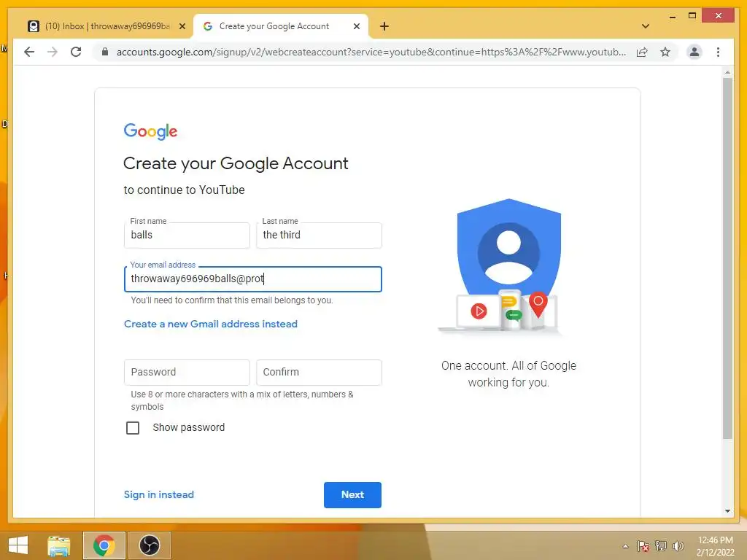Bookmark this page with the star icon

(x=665, y=52)
